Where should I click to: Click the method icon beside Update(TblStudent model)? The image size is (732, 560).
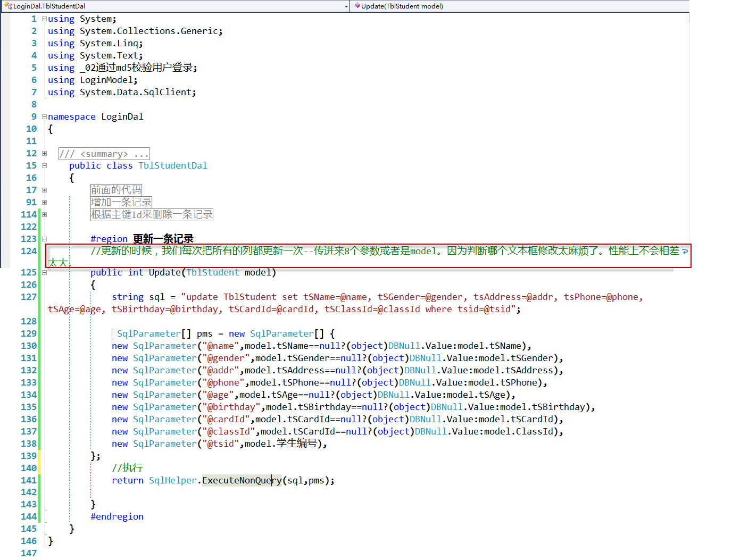click(x=356, y=6)
